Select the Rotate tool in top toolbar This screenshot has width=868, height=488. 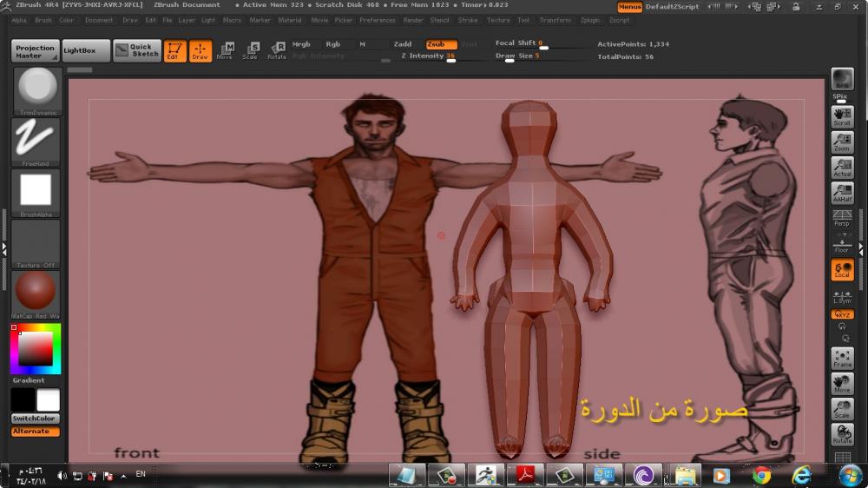[x=276, y=50]
